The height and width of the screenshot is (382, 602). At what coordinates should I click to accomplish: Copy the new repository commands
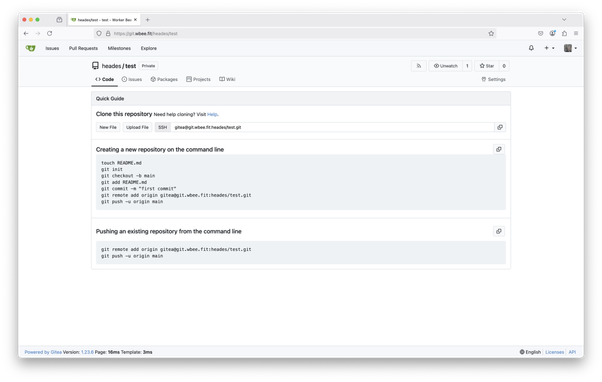pyautogui.click(x=498, y=149)
